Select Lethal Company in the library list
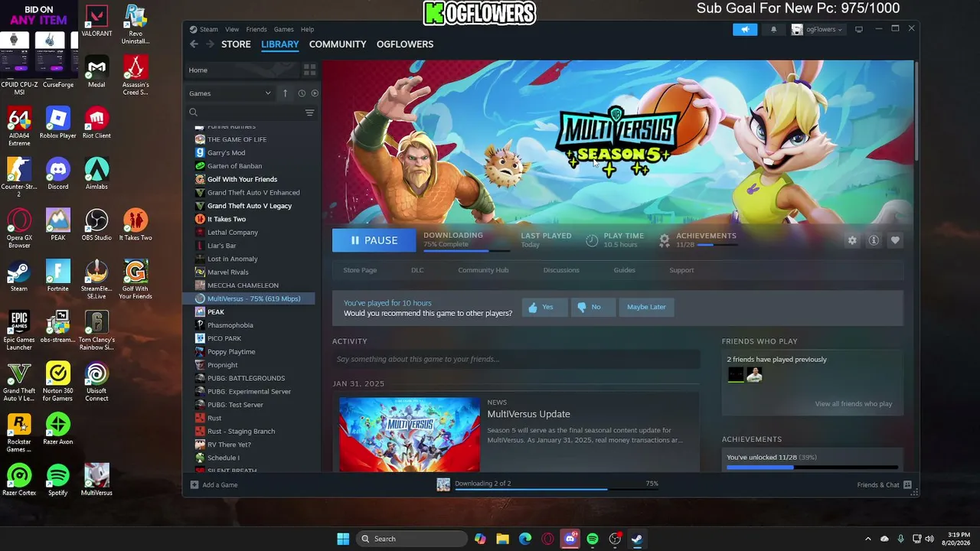 coord(232,232)
